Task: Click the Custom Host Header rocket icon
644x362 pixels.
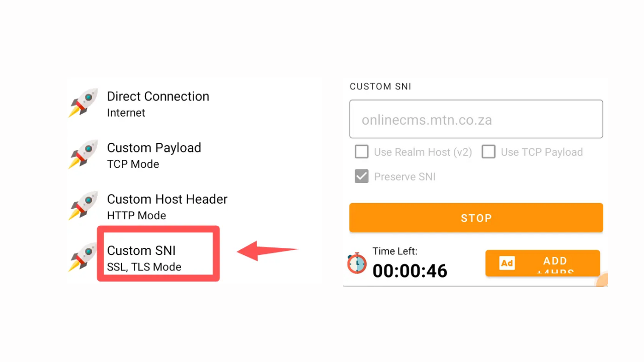Action: [x=83, y=206]
